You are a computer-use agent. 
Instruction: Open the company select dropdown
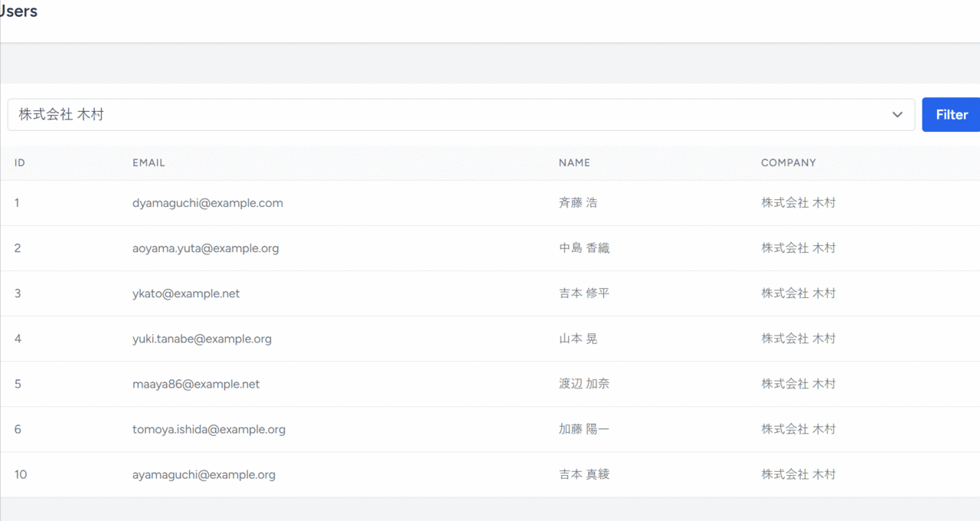(x=461, y=115)
